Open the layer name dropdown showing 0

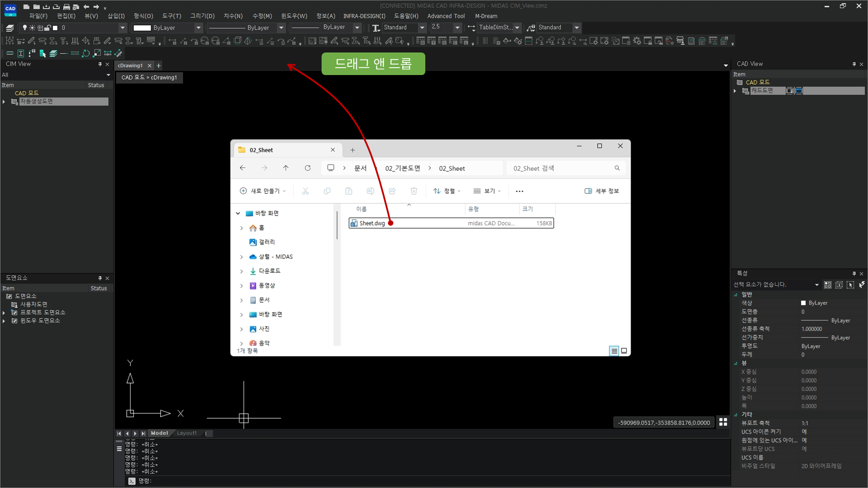pos(122,28)
